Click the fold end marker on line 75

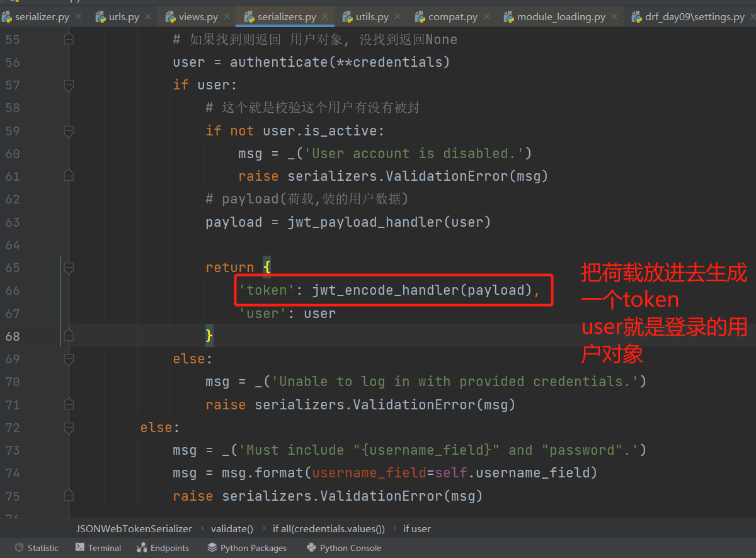(69, 496)
